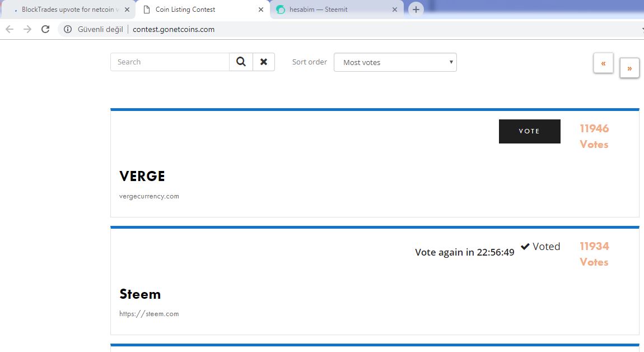Click the Steem coin title
Viewport: 644px width, 352px height.
click(x=140, y=294)
